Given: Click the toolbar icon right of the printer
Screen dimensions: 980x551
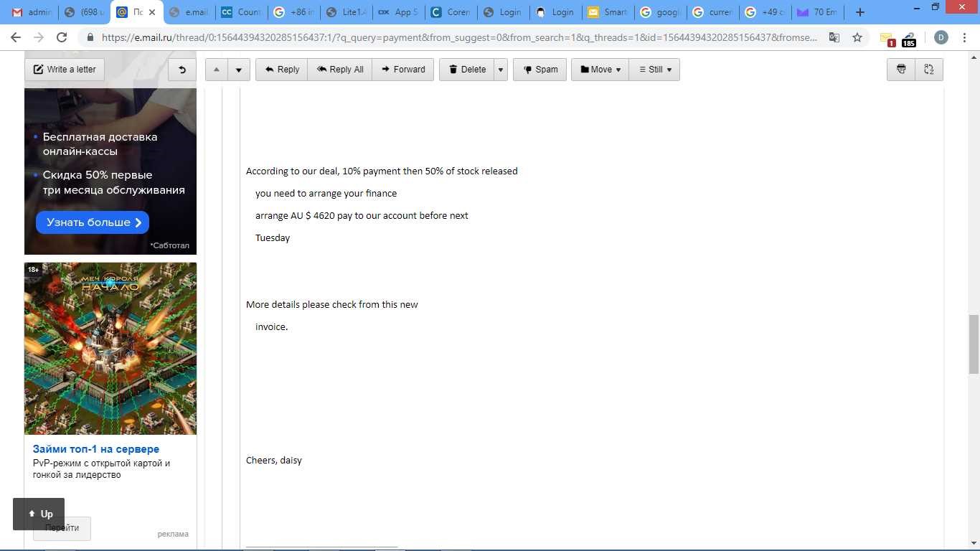Looking at the screenshot, I should (929, 70).
